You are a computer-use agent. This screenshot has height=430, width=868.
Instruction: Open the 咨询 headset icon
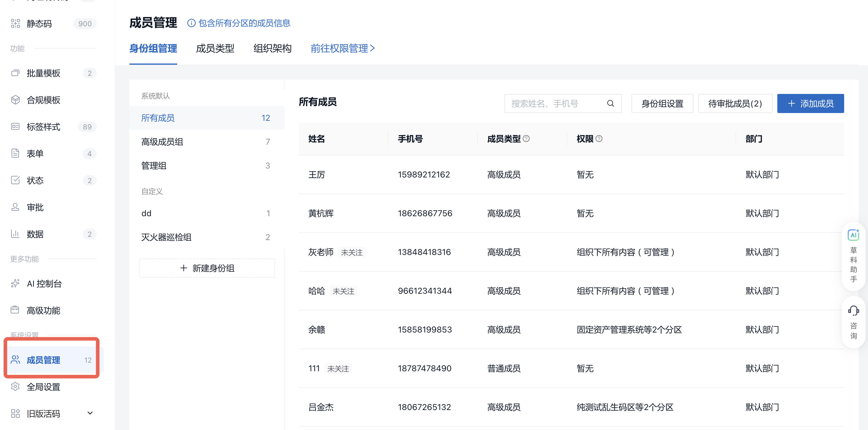click(853, 311)
